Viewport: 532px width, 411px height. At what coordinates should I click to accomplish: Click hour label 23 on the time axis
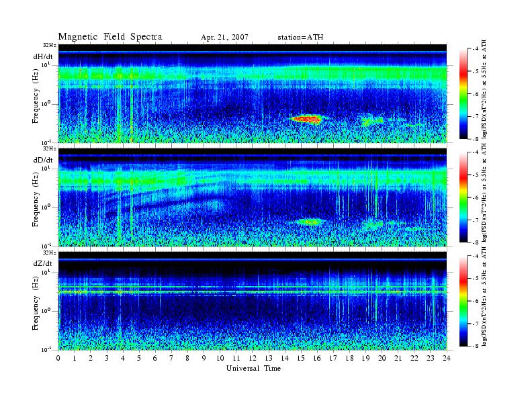point(431,358)
